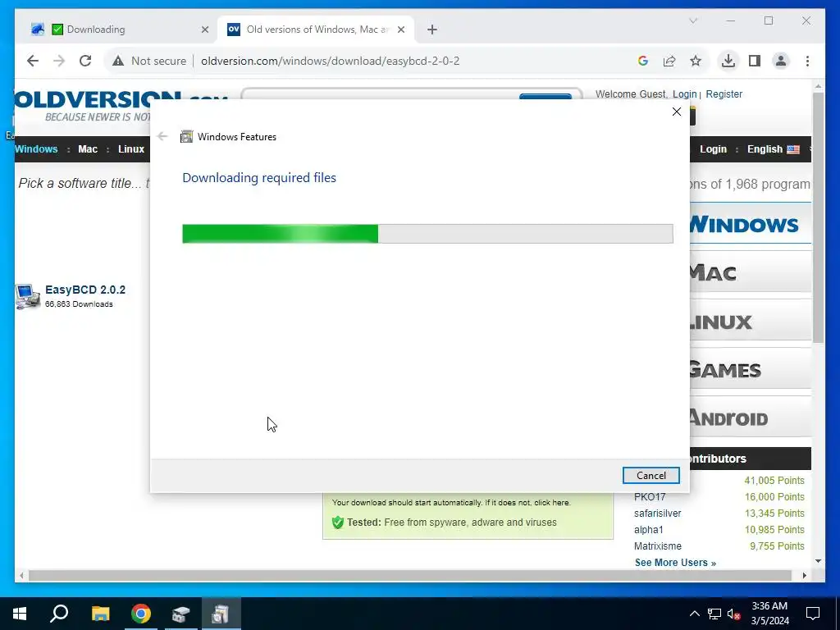Click See More Users link
This screenshot has width=840, height=630.
[675, 563]
